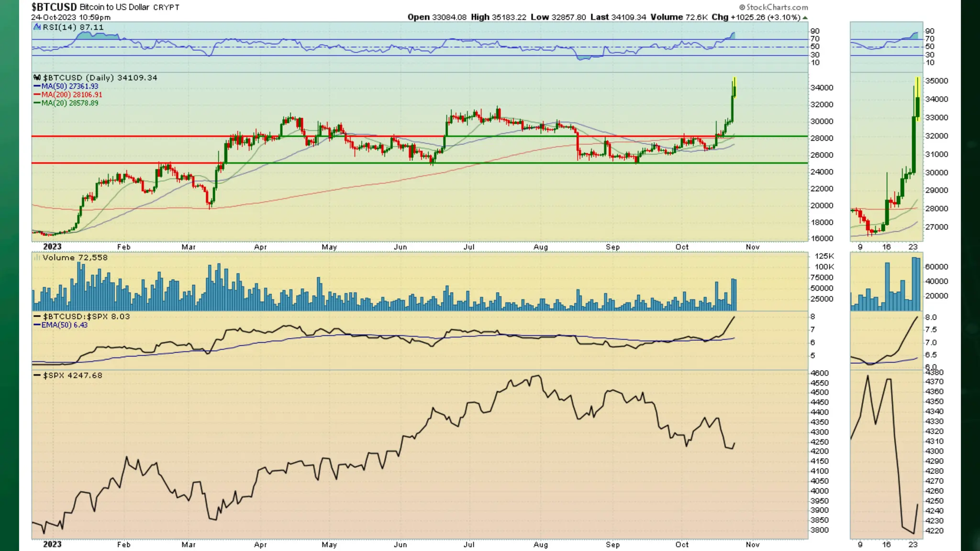
Task: Select the MA(200) 28106.91 legend entry
Action: coord(71,95)
